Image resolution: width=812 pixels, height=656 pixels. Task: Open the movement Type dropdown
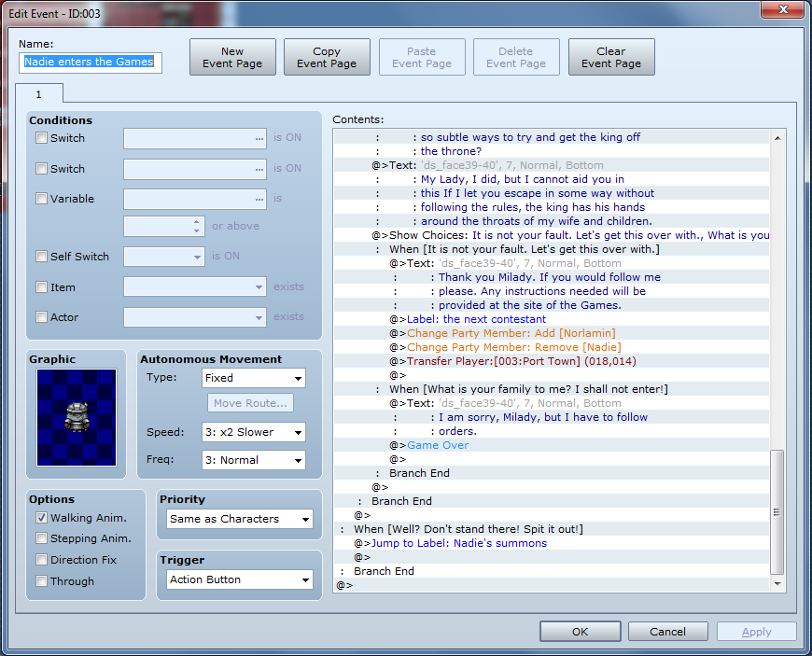(253, 378)
